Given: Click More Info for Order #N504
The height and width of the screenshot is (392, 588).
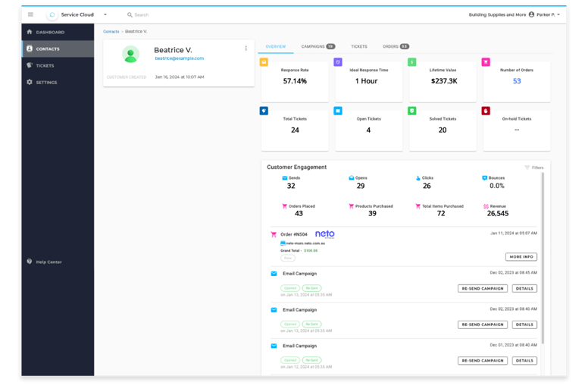Looking at the screenshot, I should click(x=521, y=256).
